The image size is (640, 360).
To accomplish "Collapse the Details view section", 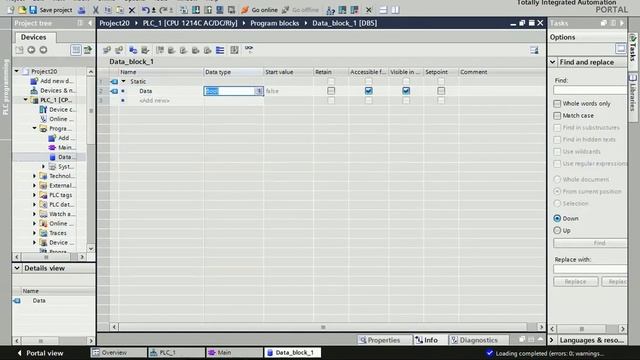I will coord(17,268).
